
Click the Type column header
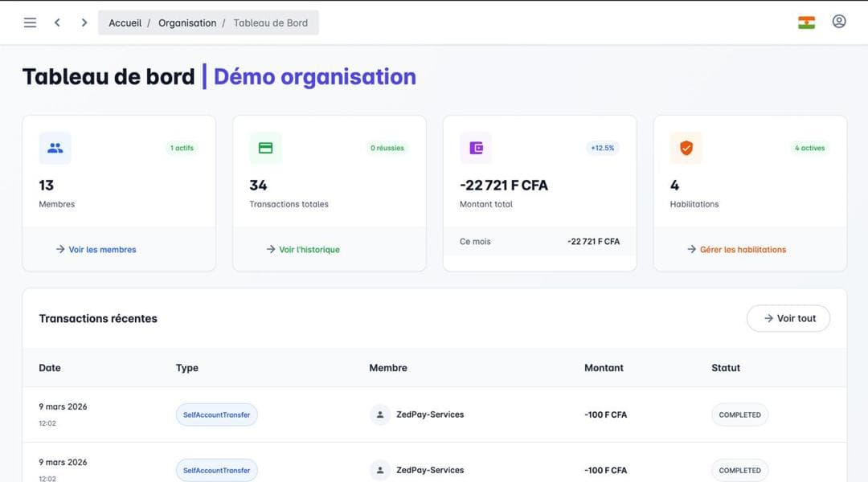point(187,367)
